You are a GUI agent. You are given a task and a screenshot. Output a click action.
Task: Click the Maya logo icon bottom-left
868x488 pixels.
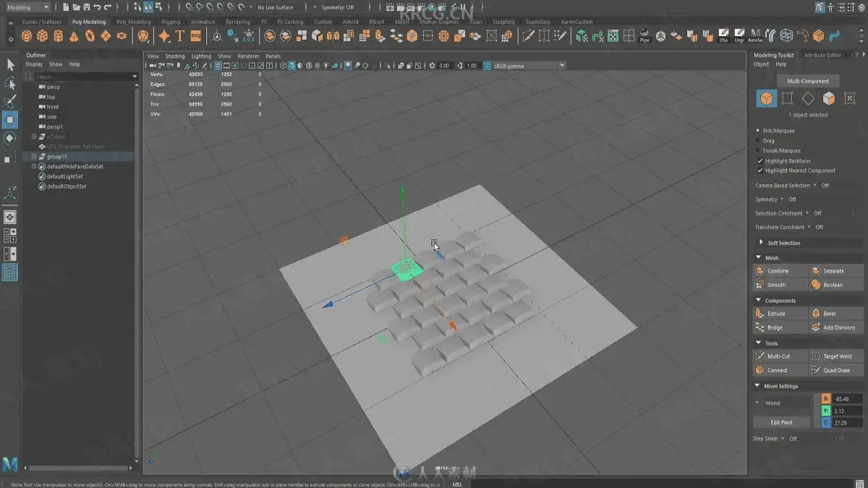9,465
